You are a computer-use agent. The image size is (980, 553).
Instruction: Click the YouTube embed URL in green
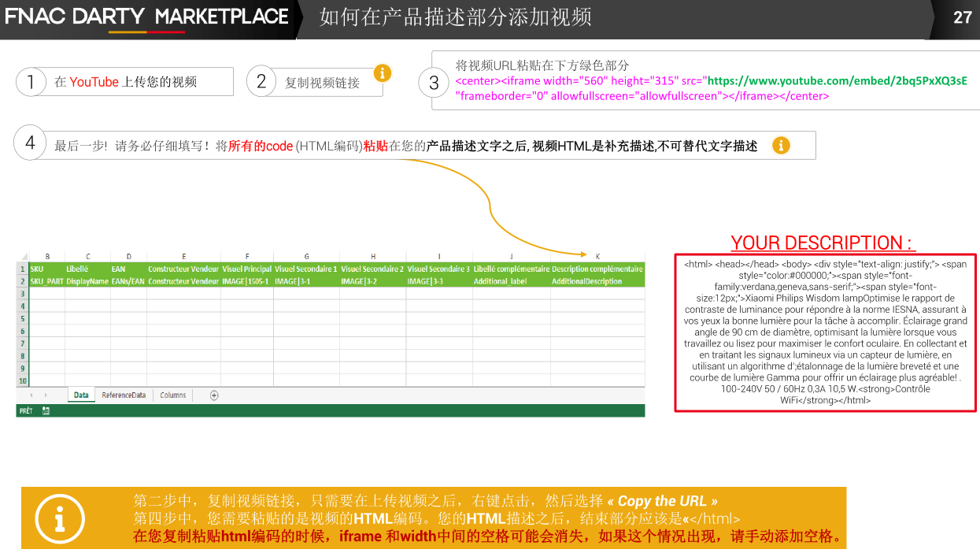837,81
